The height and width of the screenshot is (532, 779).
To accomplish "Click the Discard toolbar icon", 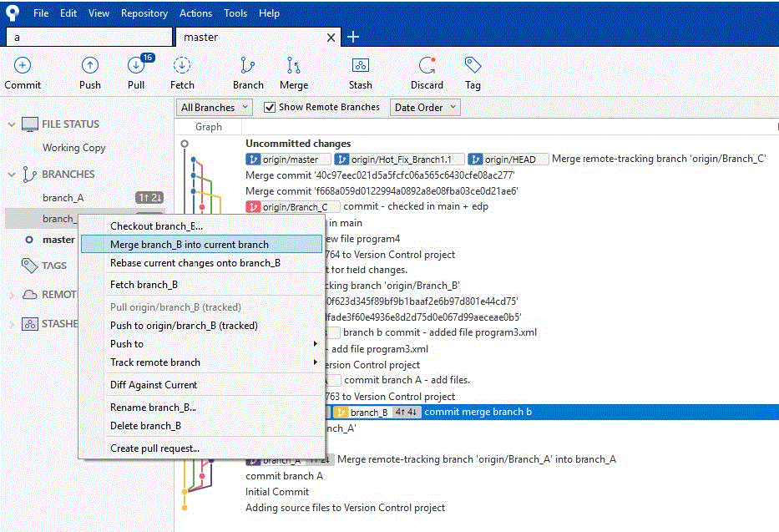I will click(427, 65).
